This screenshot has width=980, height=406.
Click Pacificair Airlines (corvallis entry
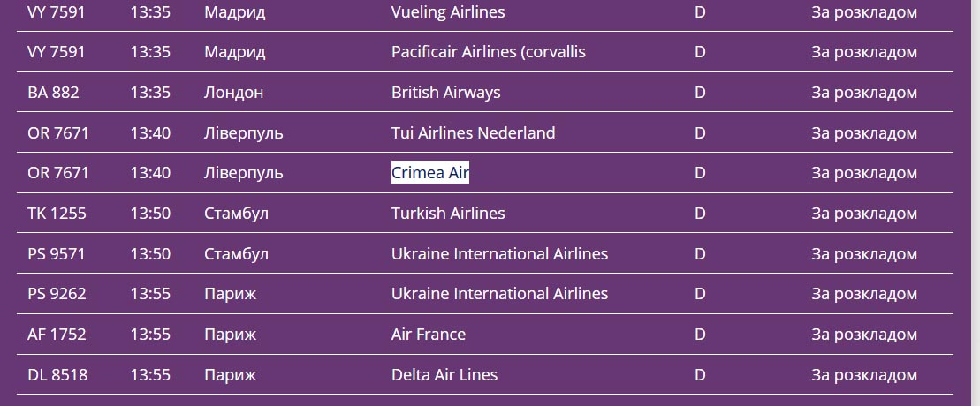[488, 52]
